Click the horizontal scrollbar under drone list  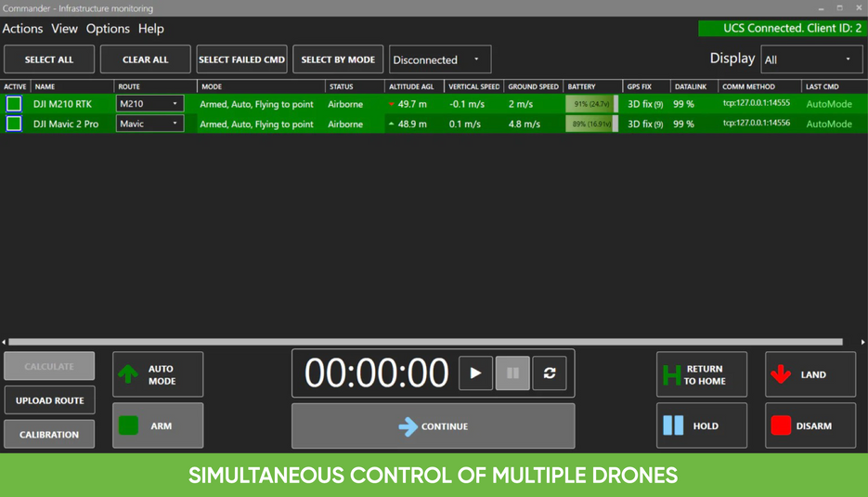(x=425, y=342)
